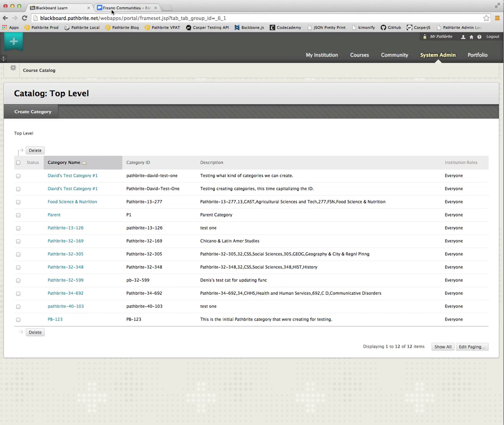Screen dimensions: 504x425
Task: Click the move handle icon at left edge
Action: pyautogui.click(x=3, y=59)
